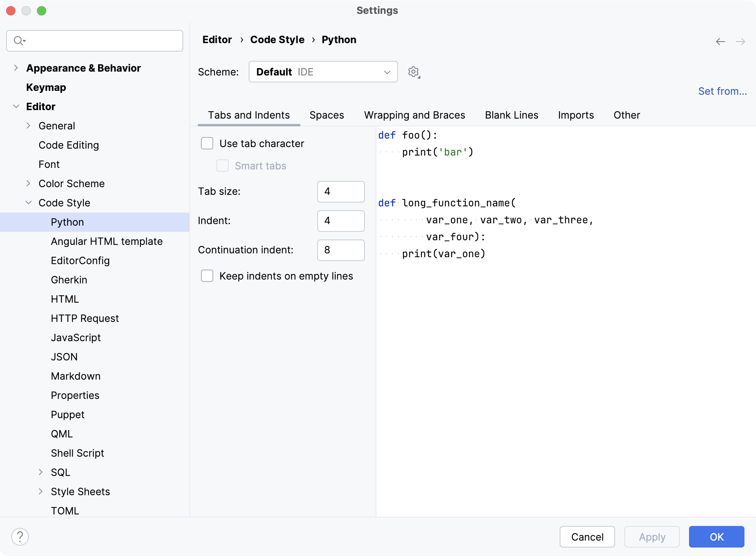The height and width of the screenshot is (556, 756).
Task: Expand the Appearance & Behavior section
Action: coord(16,67)
